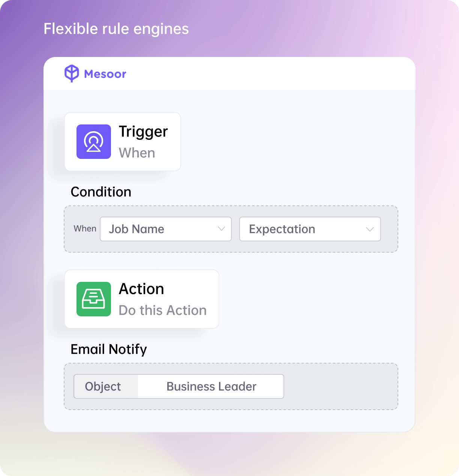This screenshot has height=476, width=459.
Task: Click the green Action inbox icon
Action: coord(94,299)
